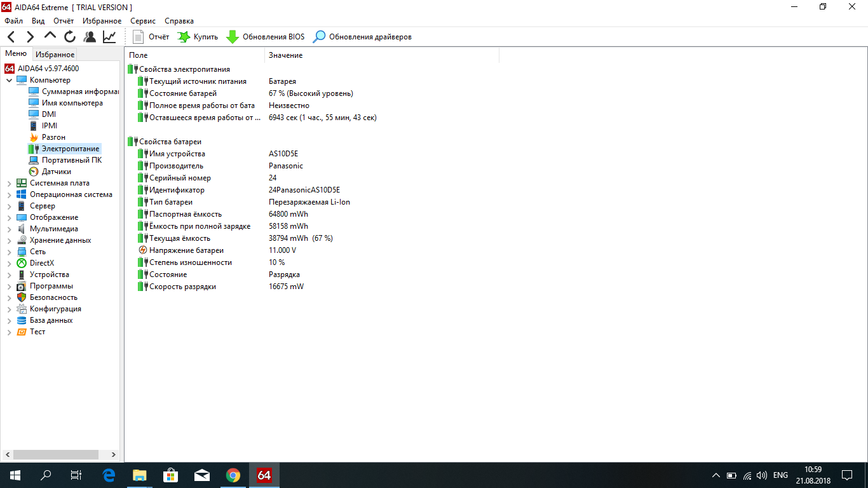Image resolution: width=868 pixels, height=488 pixels.
Task: Click the Back navigation arrow icon
Action: coord(11,37)
